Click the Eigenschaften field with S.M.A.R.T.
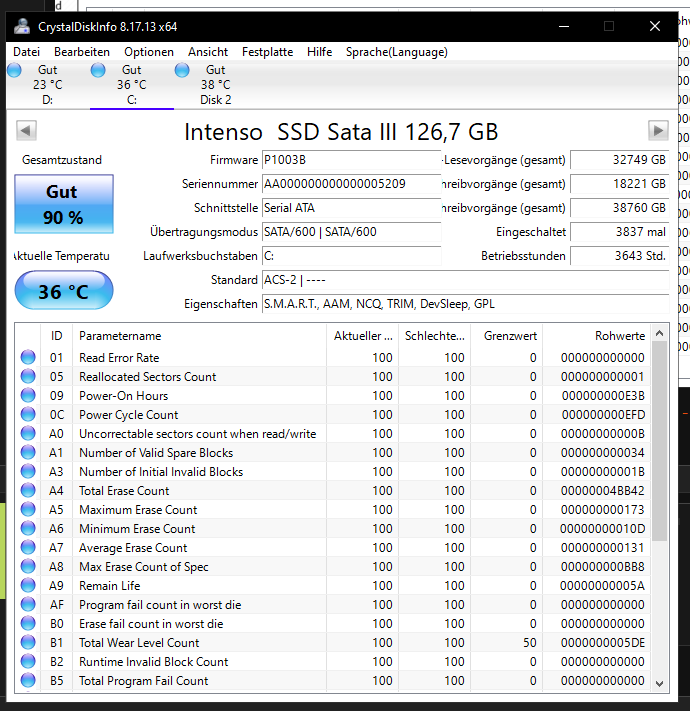 click(466, 304)
